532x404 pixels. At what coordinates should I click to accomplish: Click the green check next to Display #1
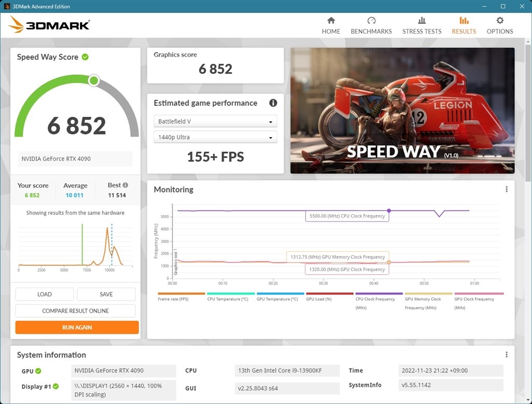tap(56, 386)
